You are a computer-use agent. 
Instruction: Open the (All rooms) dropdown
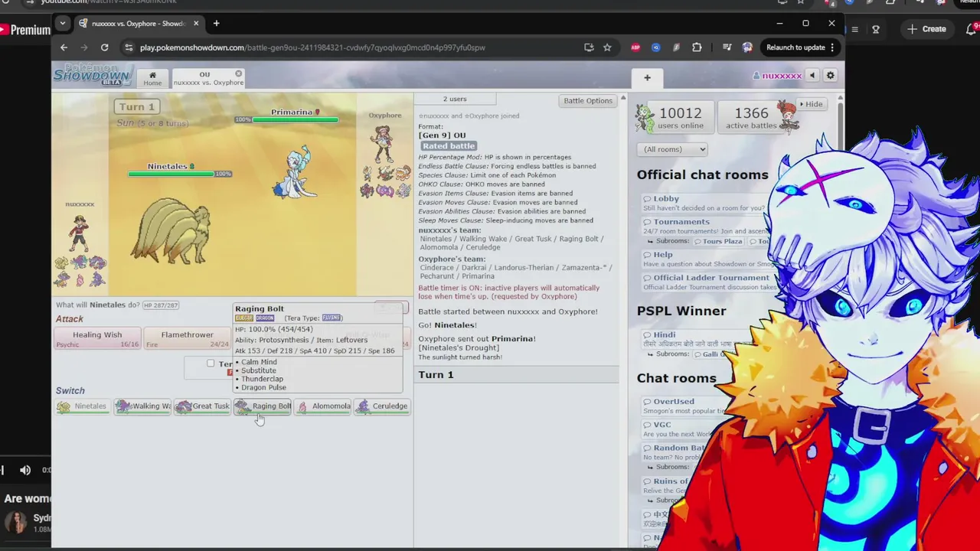click(x=671, y=149)
